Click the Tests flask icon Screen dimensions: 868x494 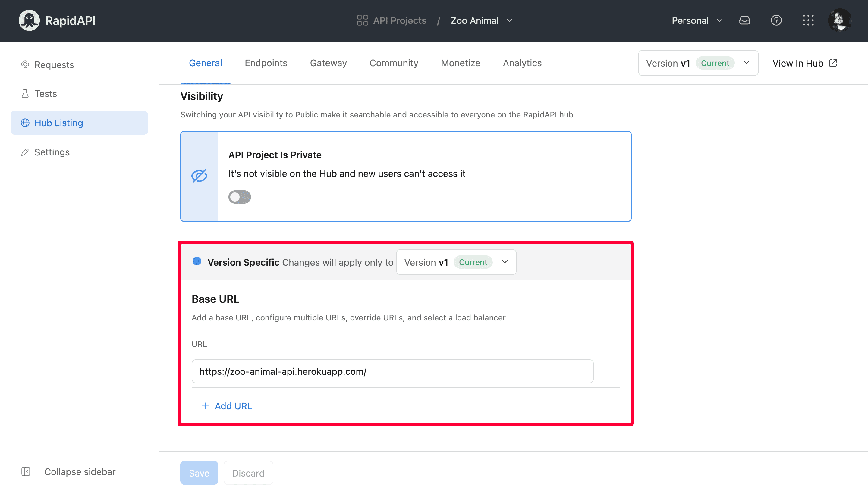pos(25,94)
